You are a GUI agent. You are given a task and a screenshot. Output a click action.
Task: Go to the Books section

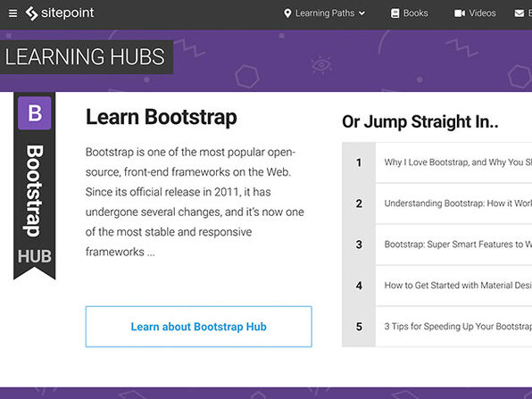410,13
